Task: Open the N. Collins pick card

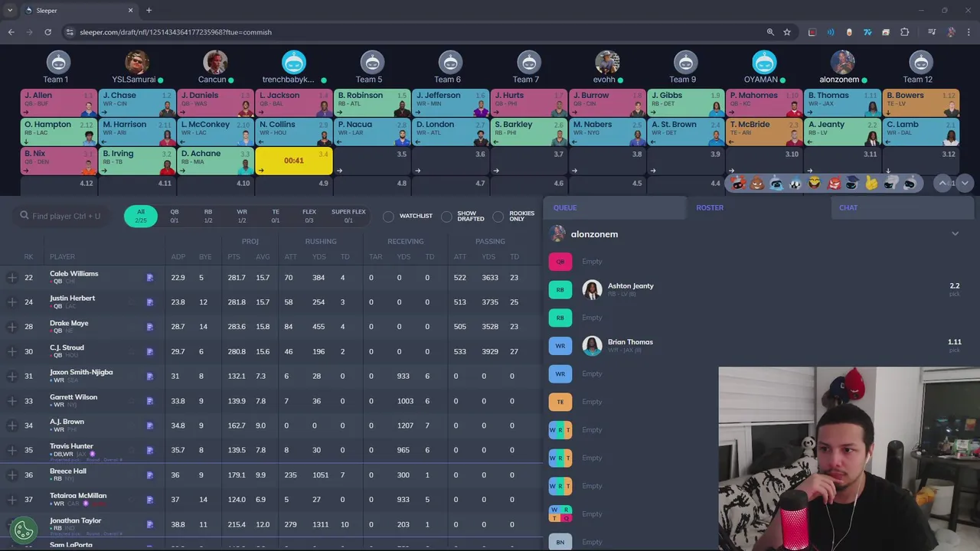Action: [294, 132]
